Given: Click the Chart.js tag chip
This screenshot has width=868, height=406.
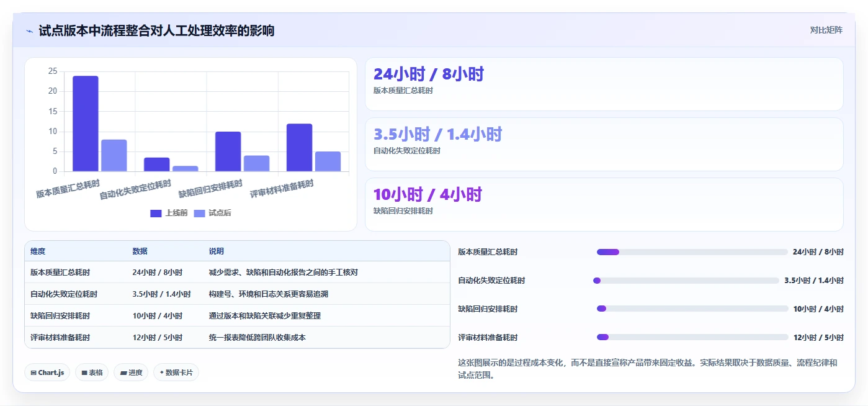Looking at the screenshot, I should pyautogui.click(x=48, y=372).
